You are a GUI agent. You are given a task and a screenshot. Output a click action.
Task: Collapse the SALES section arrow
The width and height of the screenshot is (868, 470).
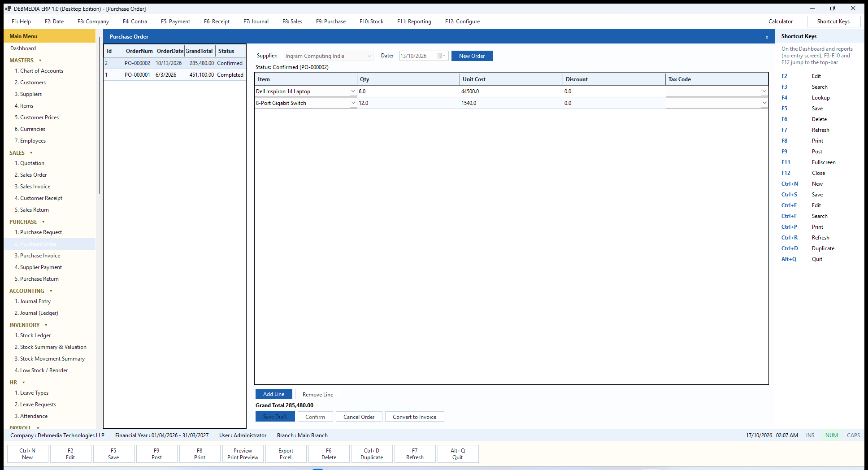31,153
